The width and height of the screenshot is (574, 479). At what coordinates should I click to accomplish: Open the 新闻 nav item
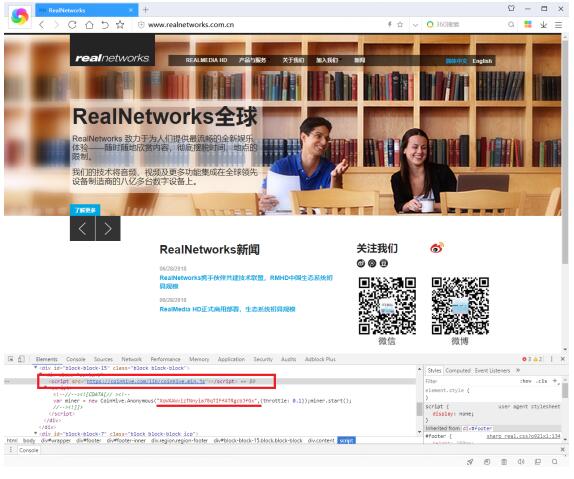pos(359,60)
